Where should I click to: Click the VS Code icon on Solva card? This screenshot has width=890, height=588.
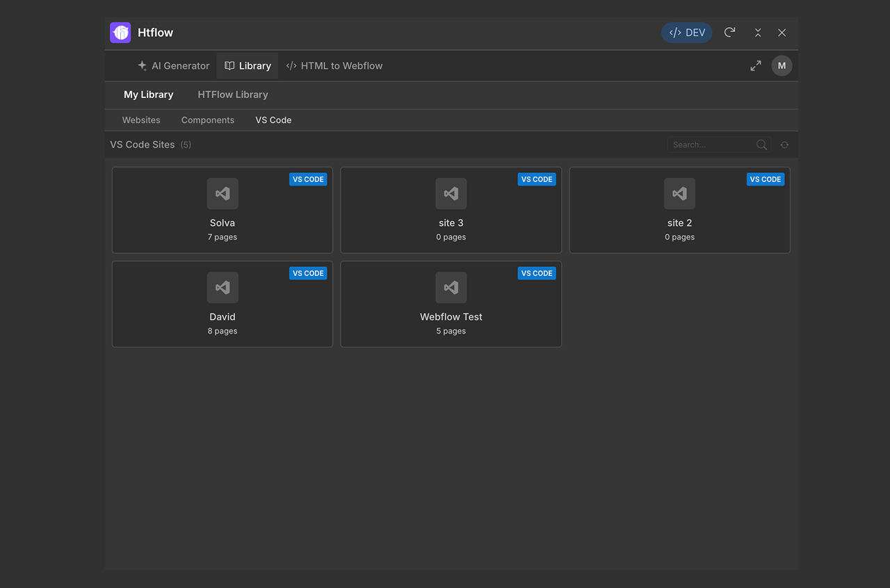[x=222, y=193]
